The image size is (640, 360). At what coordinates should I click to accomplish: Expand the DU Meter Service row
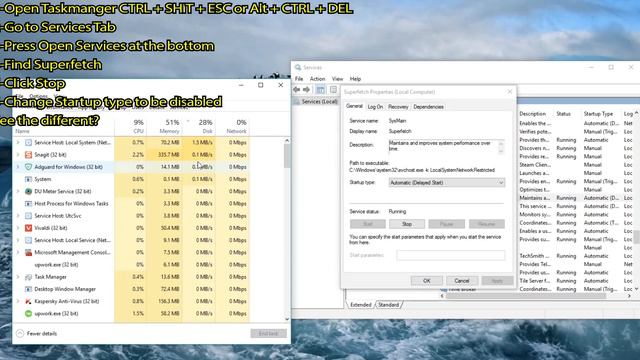[18, 191]
